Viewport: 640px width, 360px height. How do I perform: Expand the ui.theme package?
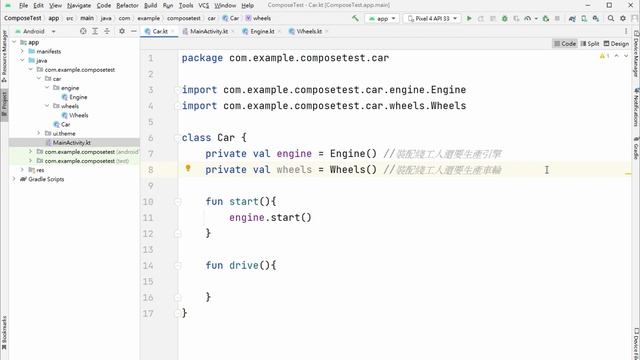[39, 133]
